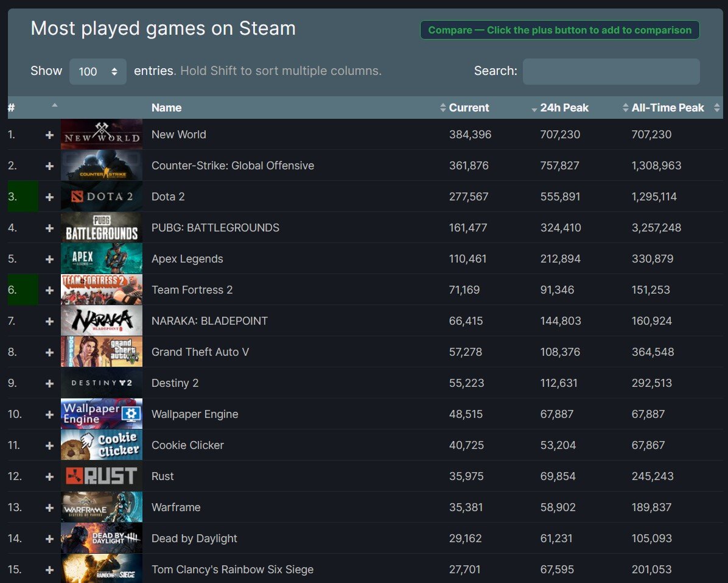Open PUBG: BATTLEGROUNDS name link
The height and width of the screenshot is (583, 728).
point(215,228)
